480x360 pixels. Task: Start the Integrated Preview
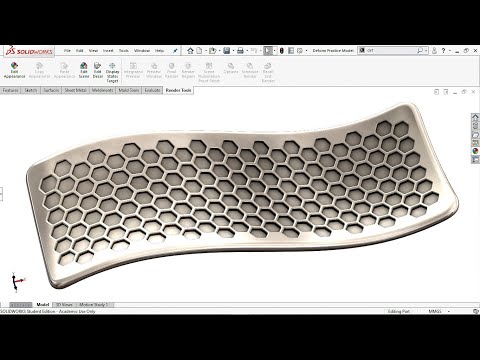(x=133, y=70)
